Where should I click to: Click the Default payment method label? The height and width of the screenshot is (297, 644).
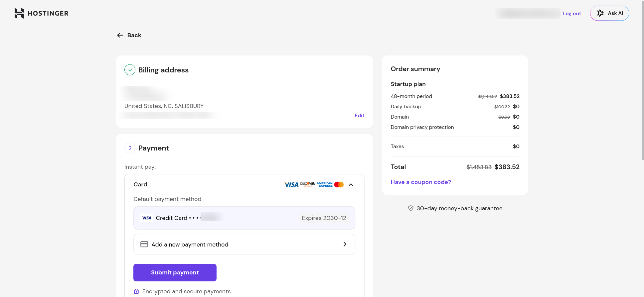point(167,199)
